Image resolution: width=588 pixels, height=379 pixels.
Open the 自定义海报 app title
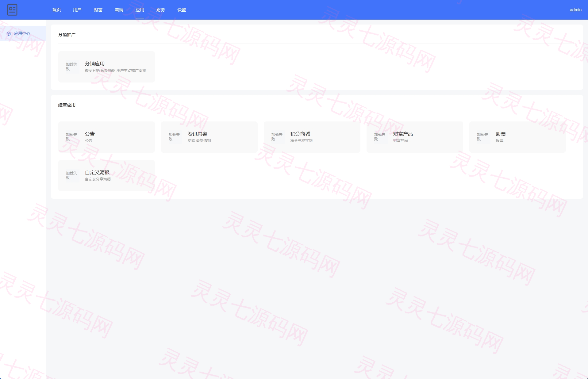(97, 172)
